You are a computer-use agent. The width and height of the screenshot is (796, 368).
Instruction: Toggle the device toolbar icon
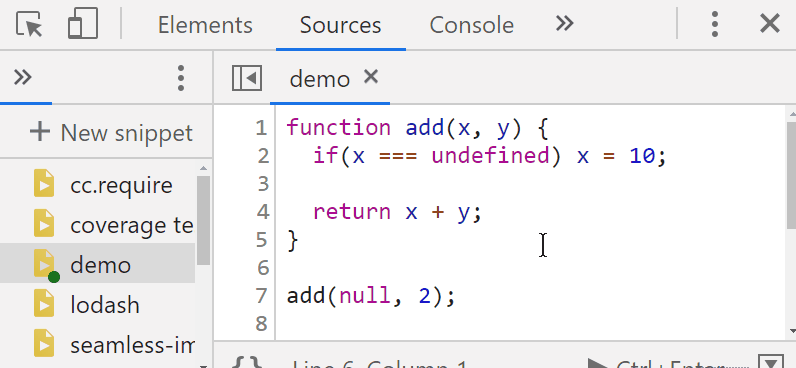pos(83,24)
